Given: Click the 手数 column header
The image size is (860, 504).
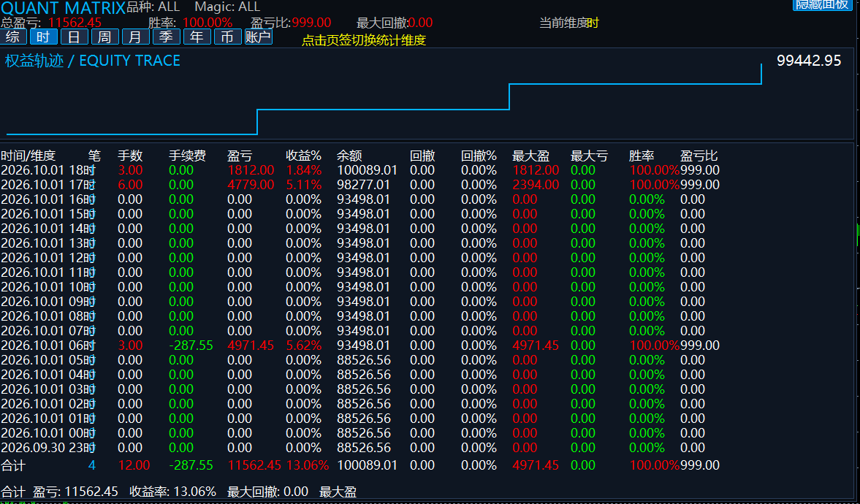Looking at the screenshot, I should 130,156.
